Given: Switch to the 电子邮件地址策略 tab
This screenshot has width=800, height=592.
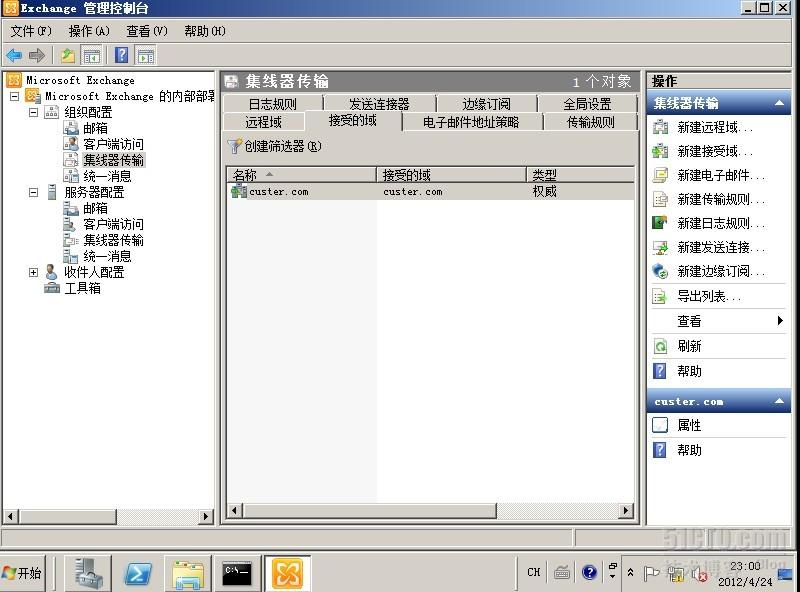Looking at the screenshot, I should coord(471,122).
